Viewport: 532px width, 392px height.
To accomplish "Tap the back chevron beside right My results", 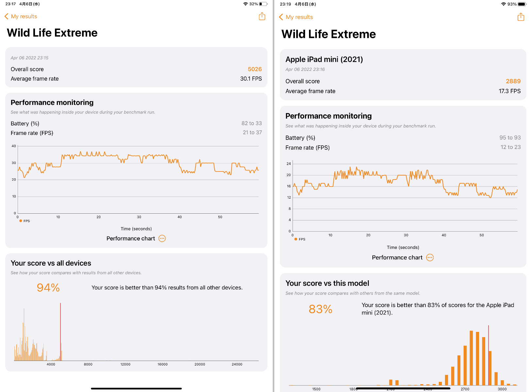I will [x=281, y=17].
